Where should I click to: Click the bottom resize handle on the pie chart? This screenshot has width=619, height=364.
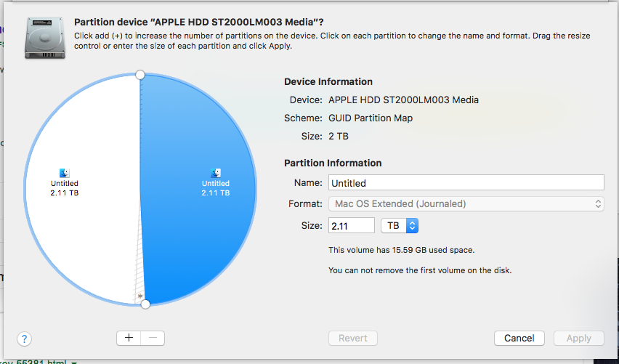coord(145,303)
